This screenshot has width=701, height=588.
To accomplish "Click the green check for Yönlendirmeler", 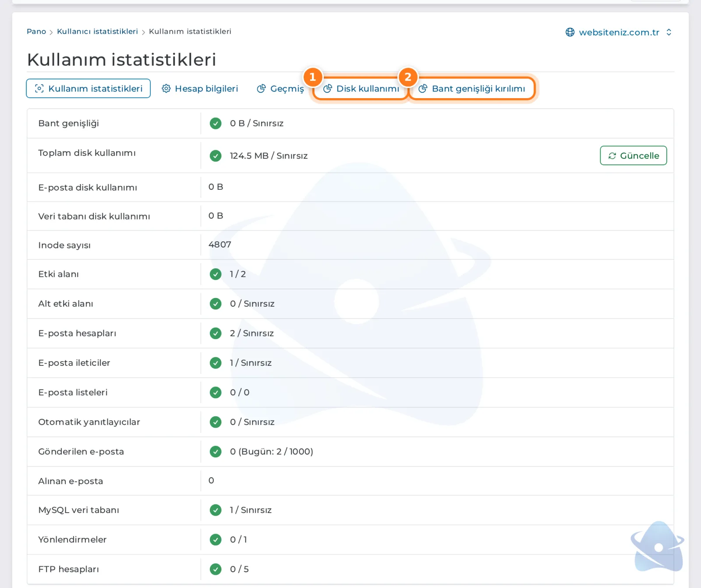I will pyautogui.click(x=216, y=540).
